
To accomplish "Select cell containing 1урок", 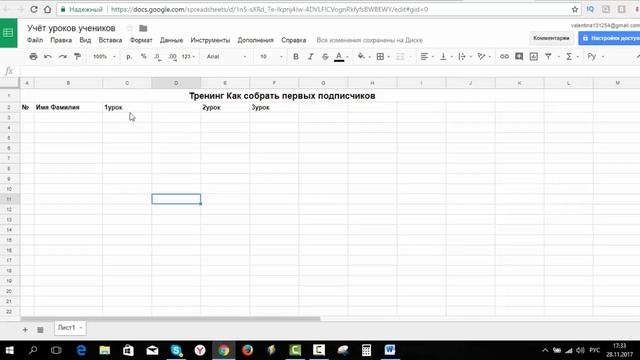I will [127, 107].
